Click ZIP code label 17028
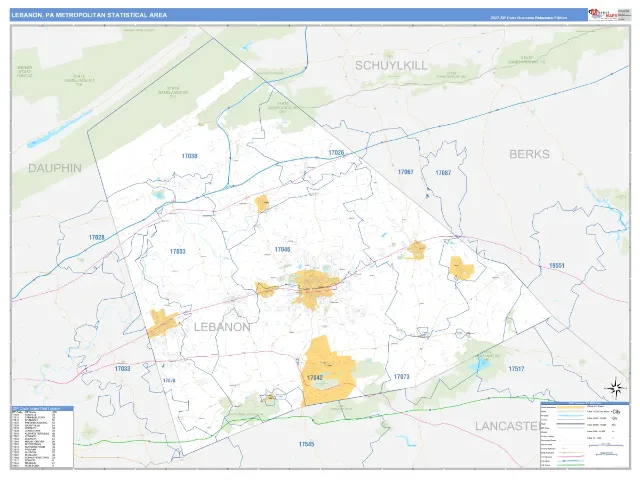 coord(96,237)
